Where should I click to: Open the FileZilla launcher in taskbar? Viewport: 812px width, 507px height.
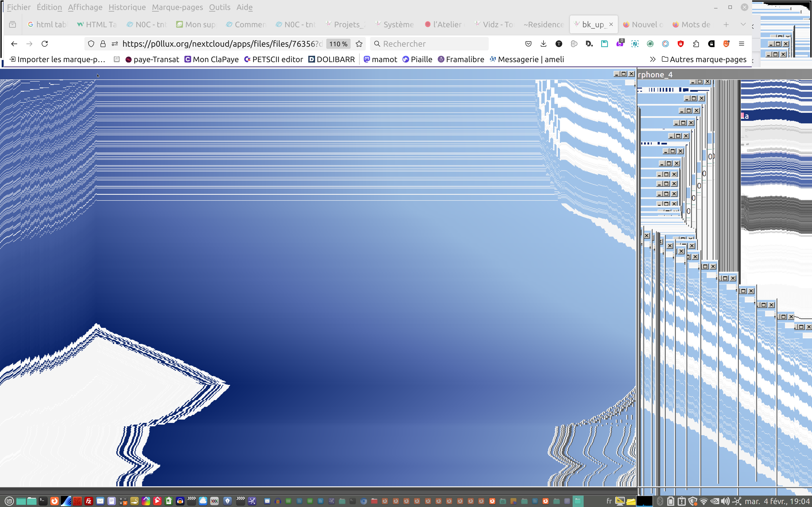pos(89,501)
